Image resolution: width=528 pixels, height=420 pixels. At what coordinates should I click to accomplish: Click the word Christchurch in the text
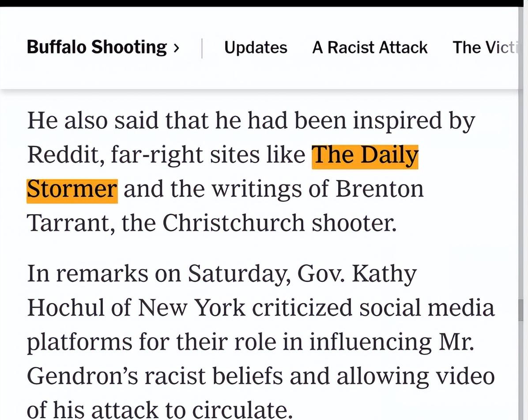coord(234,223)
